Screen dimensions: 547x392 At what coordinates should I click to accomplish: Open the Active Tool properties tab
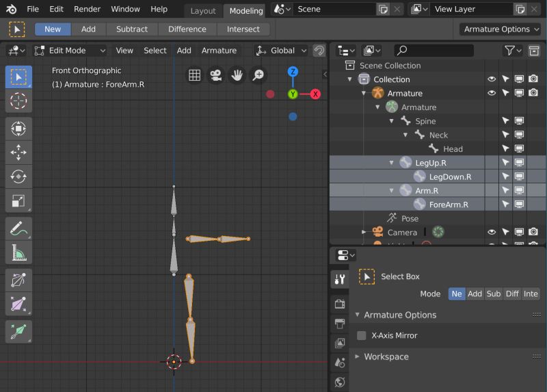tap(339, 280)
